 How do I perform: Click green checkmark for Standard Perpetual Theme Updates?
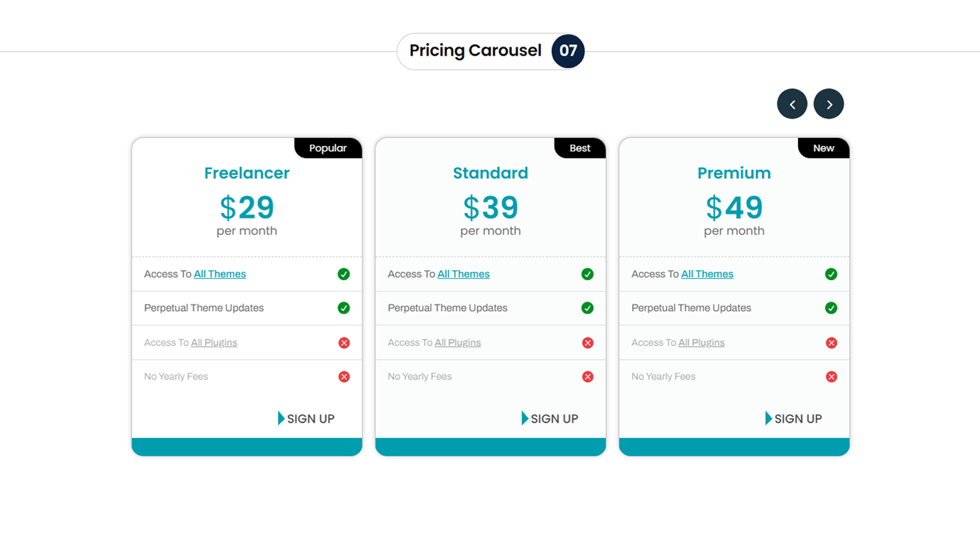tap(587, 308)
